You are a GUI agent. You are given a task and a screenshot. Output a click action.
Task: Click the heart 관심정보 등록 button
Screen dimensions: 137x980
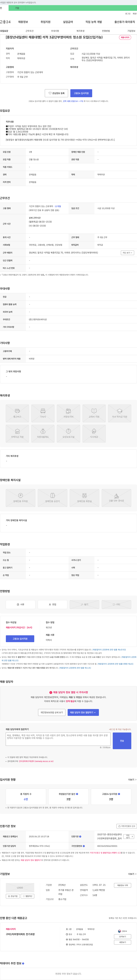[x=57, y=93]
